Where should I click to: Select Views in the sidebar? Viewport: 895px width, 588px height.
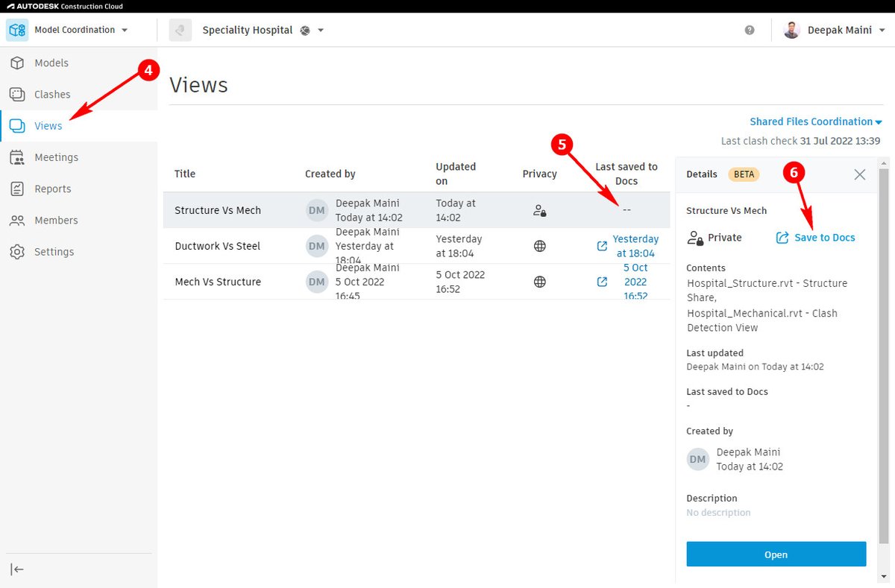[78, 126]
